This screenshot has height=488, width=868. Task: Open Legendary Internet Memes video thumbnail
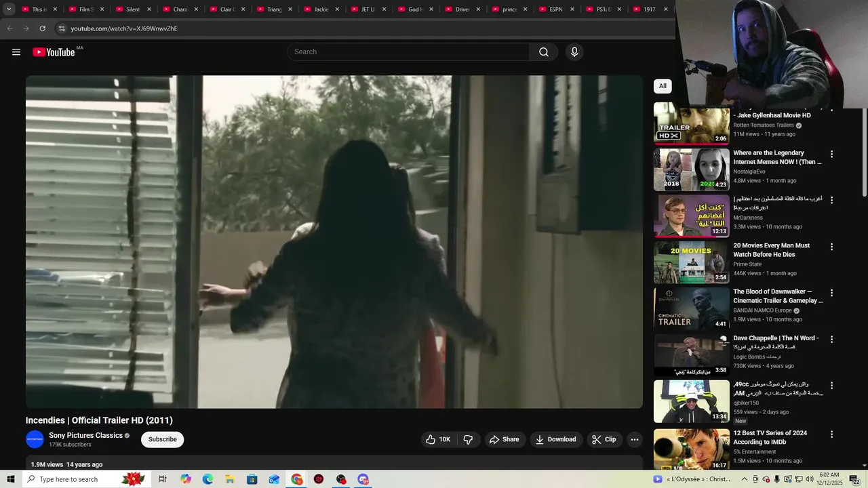pos(692,169)
